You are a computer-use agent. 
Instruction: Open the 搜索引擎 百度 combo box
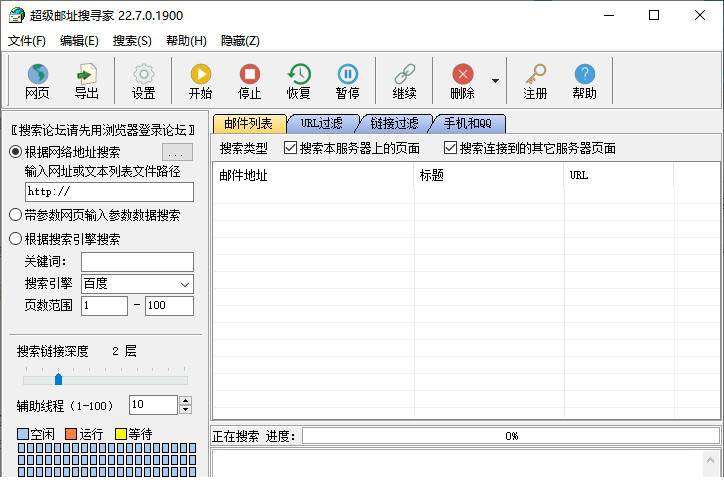[x=138, y=284]
